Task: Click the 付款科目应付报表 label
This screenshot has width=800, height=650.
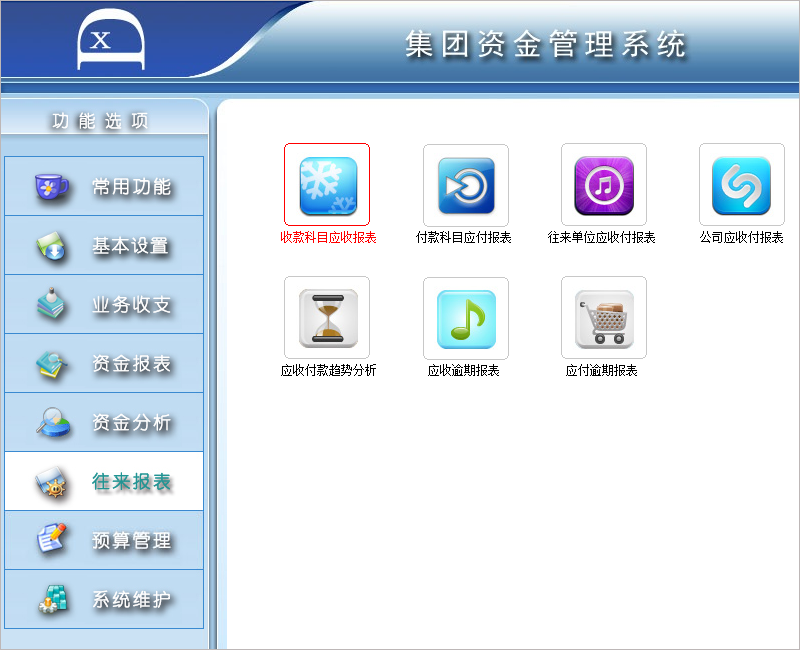Action: (463, 237)
